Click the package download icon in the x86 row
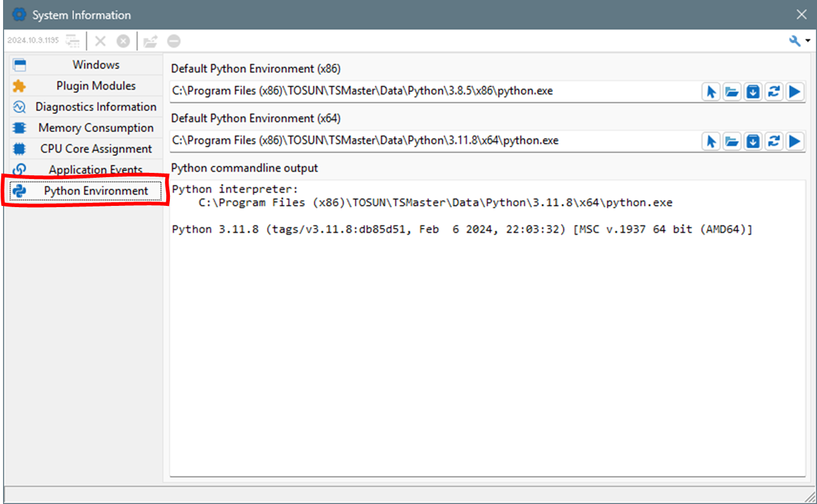Screen dimensions: 817x504 753,92
